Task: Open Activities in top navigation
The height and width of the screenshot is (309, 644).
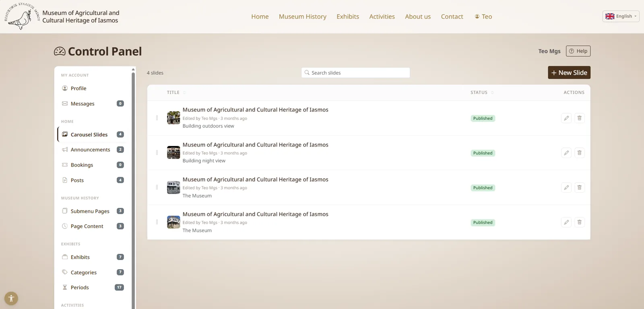Action: click(382, 16)
